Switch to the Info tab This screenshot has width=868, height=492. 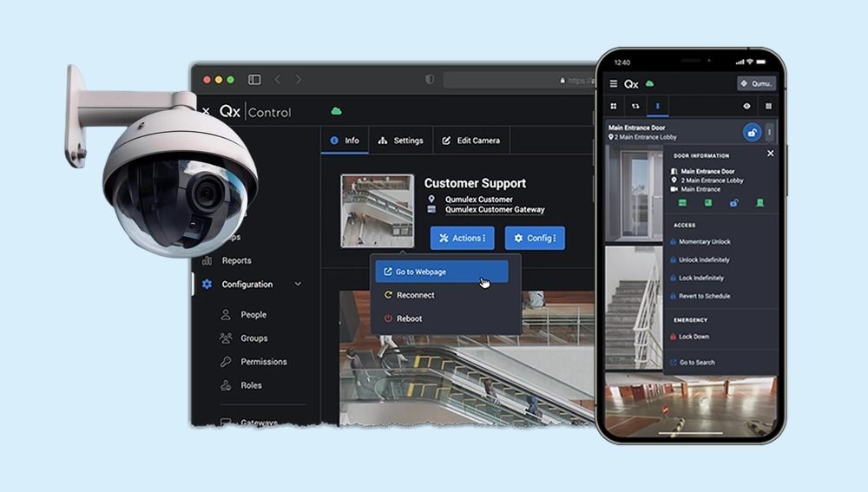tap(345, 141)
